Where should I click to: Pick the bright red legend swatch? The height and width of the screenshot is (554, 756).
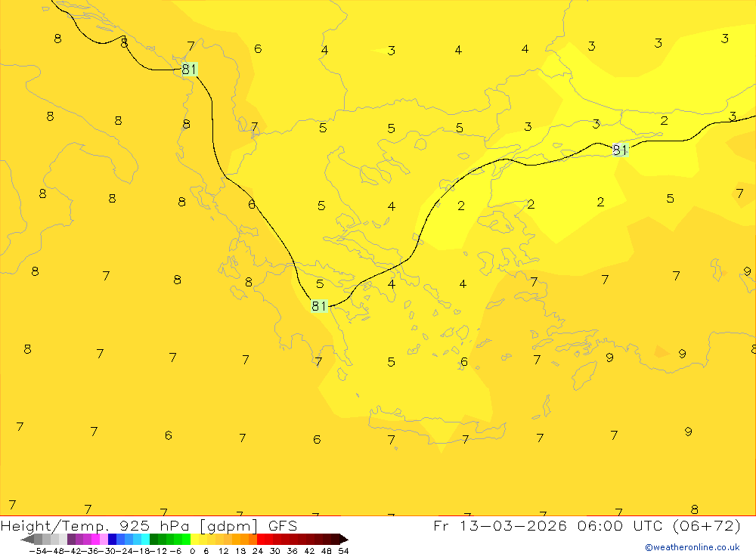click(x=261, y=540)
